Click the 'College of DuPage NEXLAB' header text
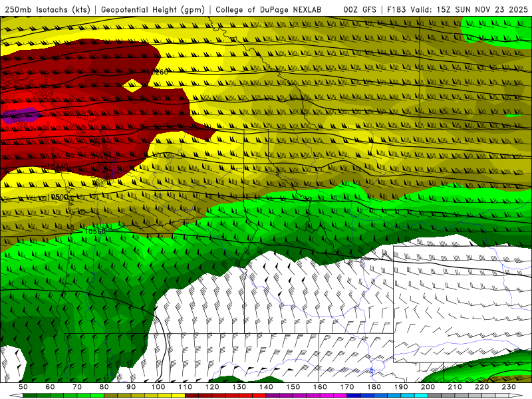Screen dimensions: 532x399 269,10
